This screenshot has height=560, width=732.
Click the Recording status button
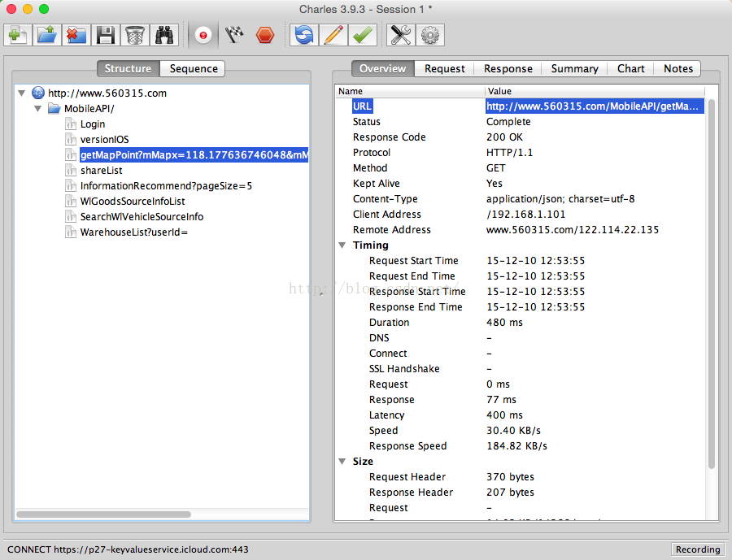coord(698,549)
